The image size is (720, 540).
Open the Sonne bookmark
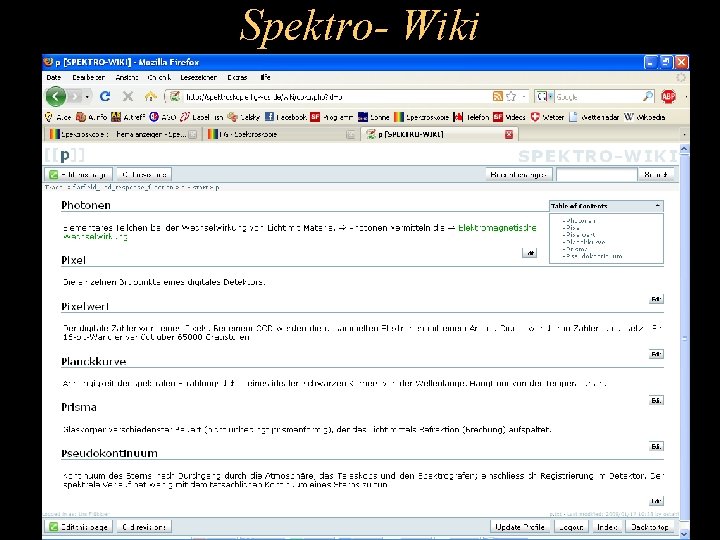373,117
